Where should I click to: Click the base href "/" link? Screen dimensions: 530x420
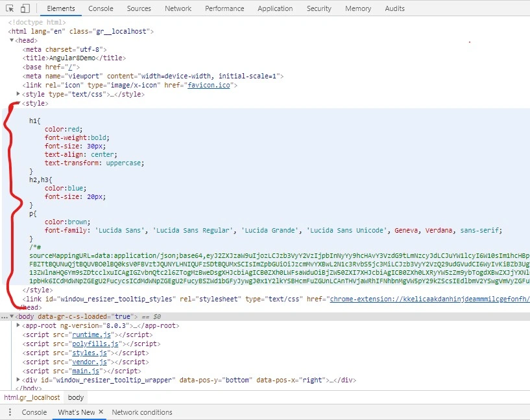click(x=70, y=67)
